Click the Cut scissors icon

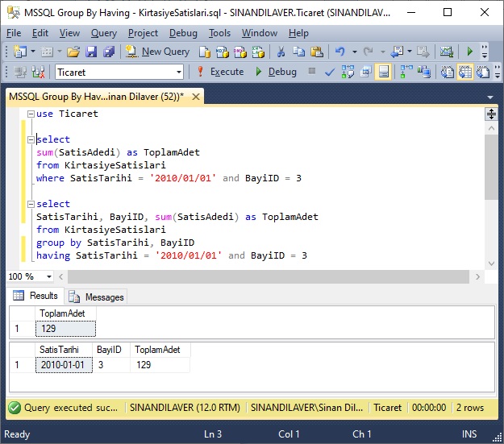[281, 52]
